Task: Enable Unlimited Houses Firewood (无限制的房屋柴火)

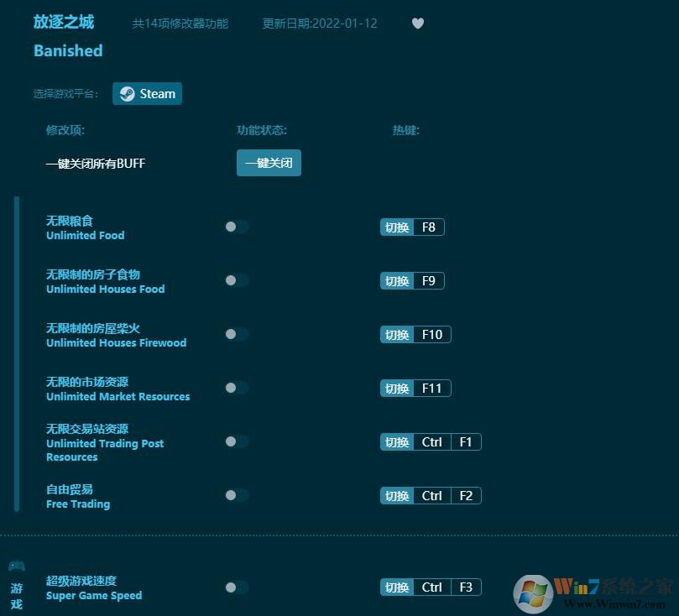Action: 236,333
